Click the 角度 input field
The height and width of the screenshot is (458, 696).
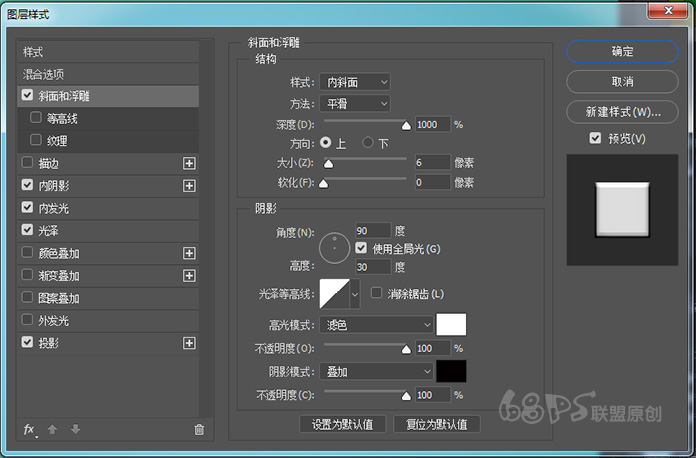tap(373, 231)
